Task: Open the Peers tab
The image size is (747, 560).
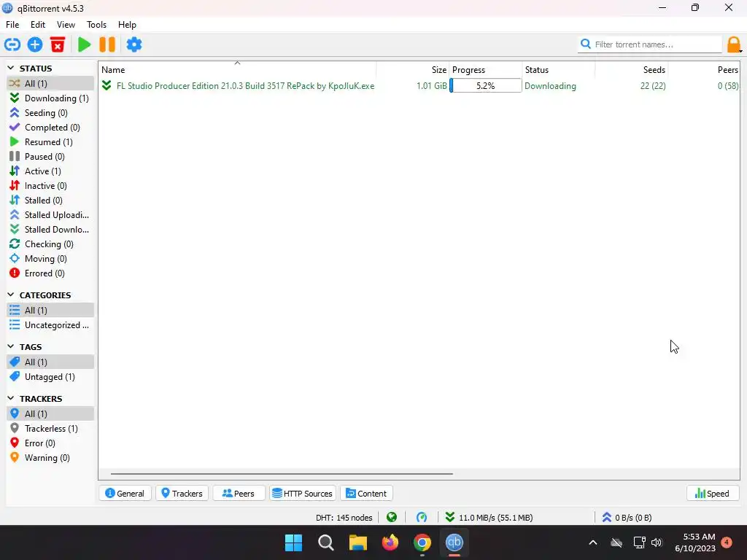Action: tap(239, 494)
